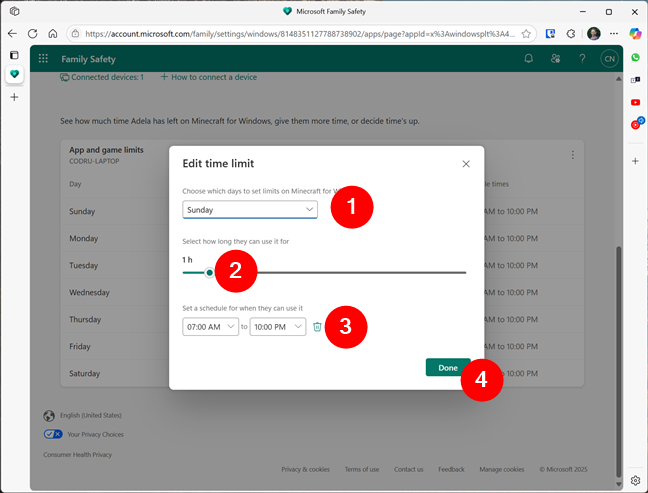The height and width of the screenshot is (493, 648).
Task: Open How to connect a device link
Action: (x=209, y=77)
